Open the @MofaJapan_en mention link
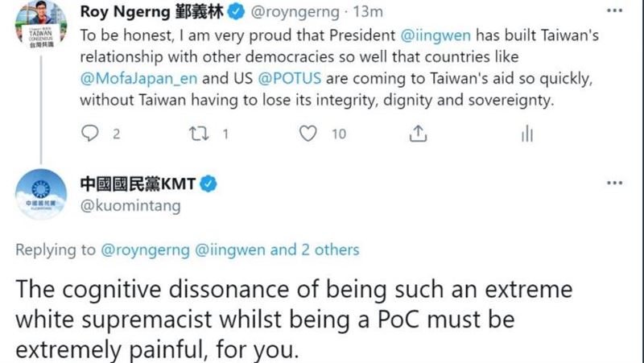Viewport: 644px width, 363px height. click(x=138, y=78)
